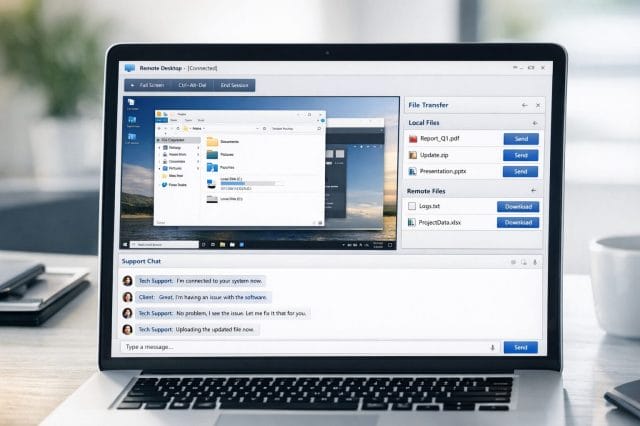Click avatar beside "Uploading the updated file now"
The width and height of the screenshot is (640, 426).
[128, 329]
